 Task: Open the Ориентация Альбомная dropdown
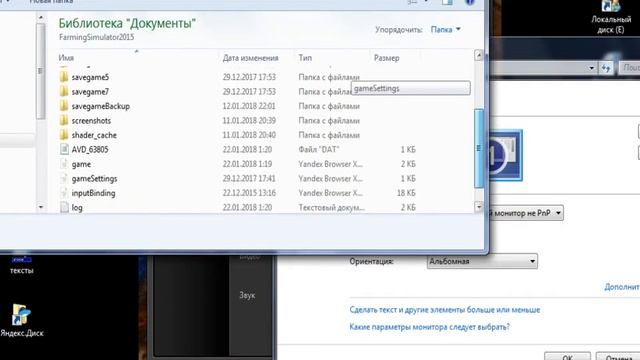click(482, 261)
